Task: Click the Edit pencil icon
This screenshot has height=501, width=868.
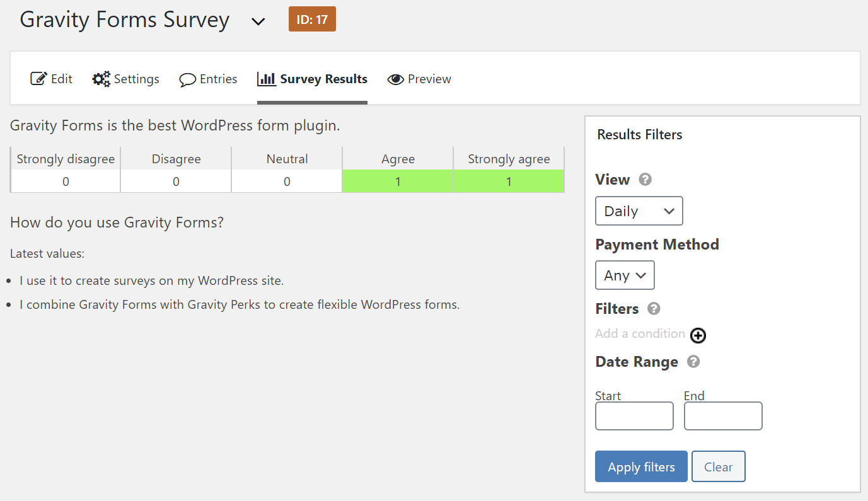Action: coord(38,78)
